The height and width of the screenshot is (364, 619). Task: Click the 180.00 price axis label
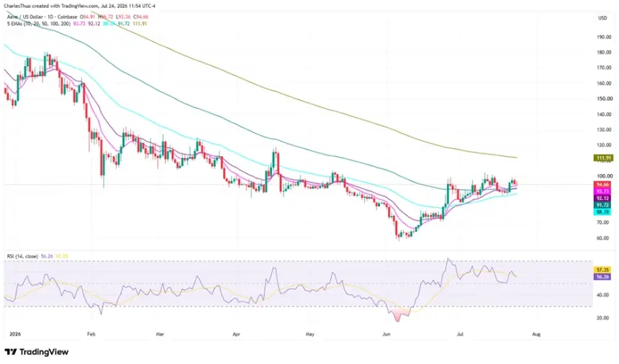tap(604, 53)
